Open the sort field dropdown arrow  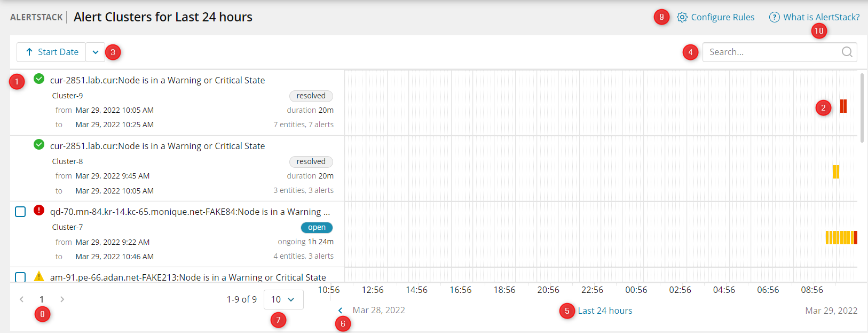pos(96,52)
